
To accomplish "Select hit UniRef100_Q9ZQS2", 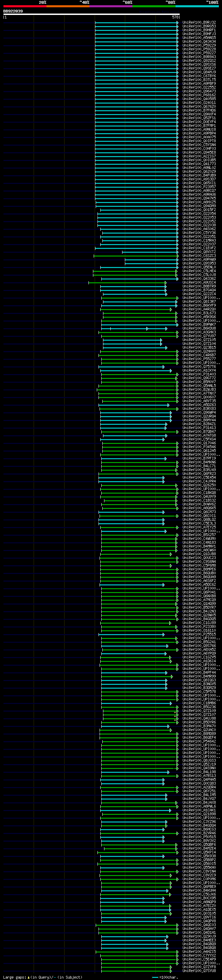I will [x=199, y=60].
